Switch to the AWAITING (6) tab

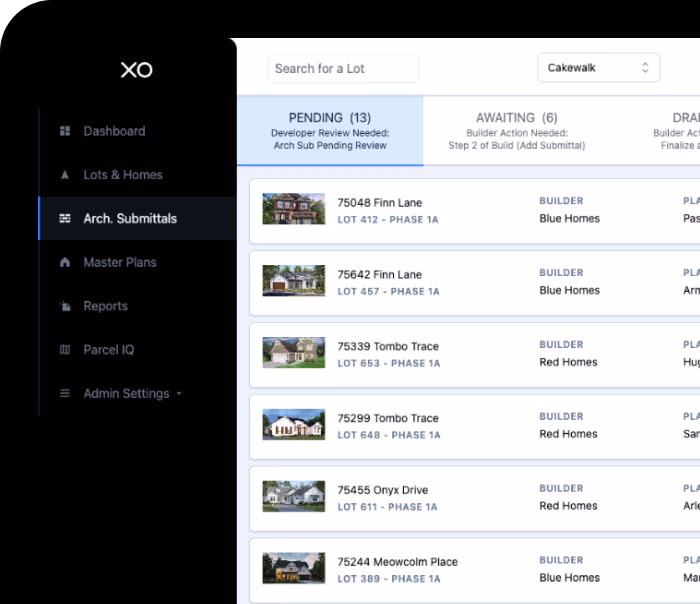point(517,130)
